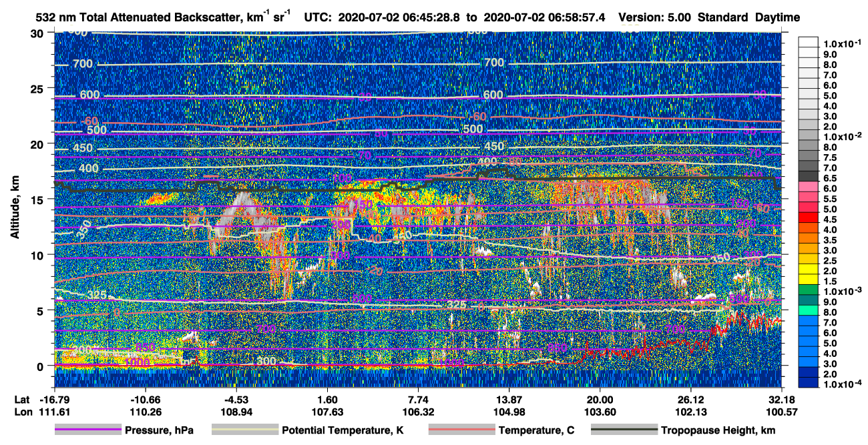The height and width of the screenshot is (445, 868).
Task: Click the latitude value 7.74
Action: (x=418, y=399)
